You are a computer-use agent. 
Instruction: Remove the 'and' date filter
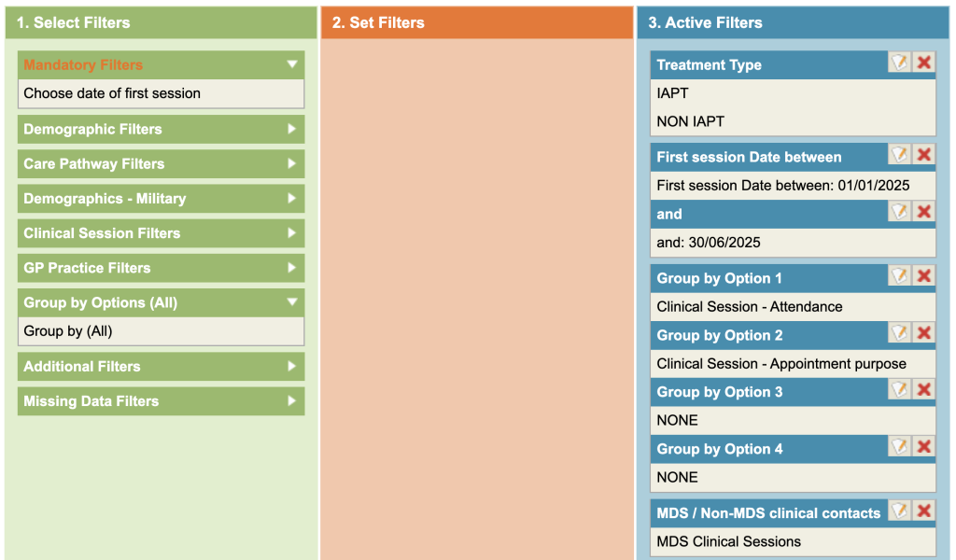click(923, 212)
